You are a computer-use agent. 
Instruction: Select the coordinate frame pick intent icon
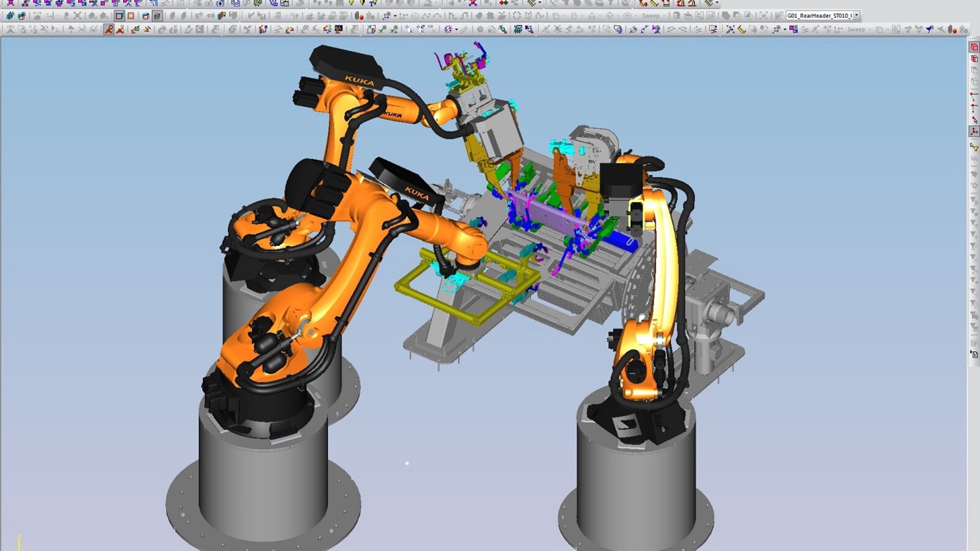pyautogui.click(x=974, y=131)
